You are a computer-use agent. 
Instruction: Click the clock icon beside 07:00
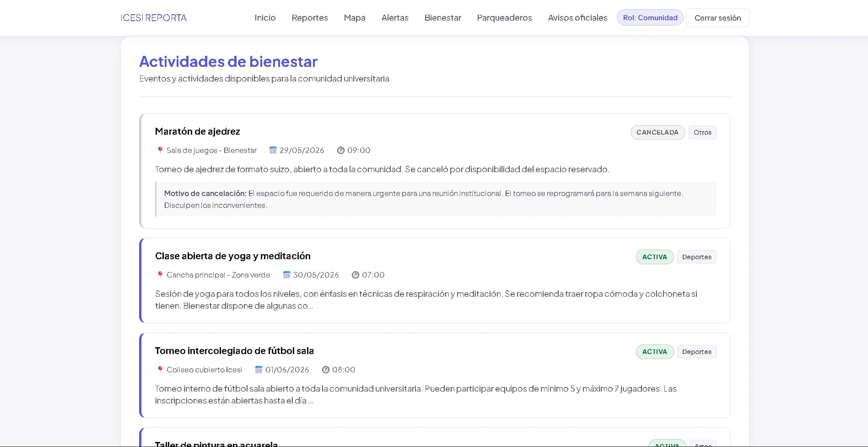(x=356, y=275)
